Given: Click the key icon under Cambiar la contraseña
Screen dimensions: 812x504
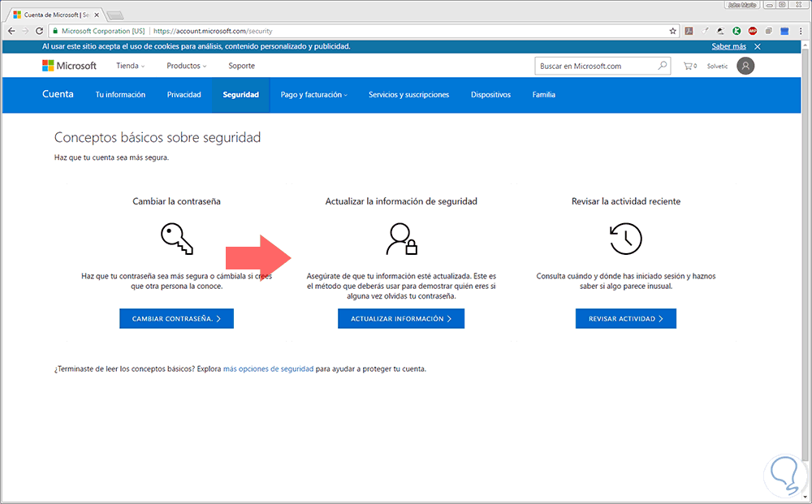Looking at the screenshot, I should point(176,239).
